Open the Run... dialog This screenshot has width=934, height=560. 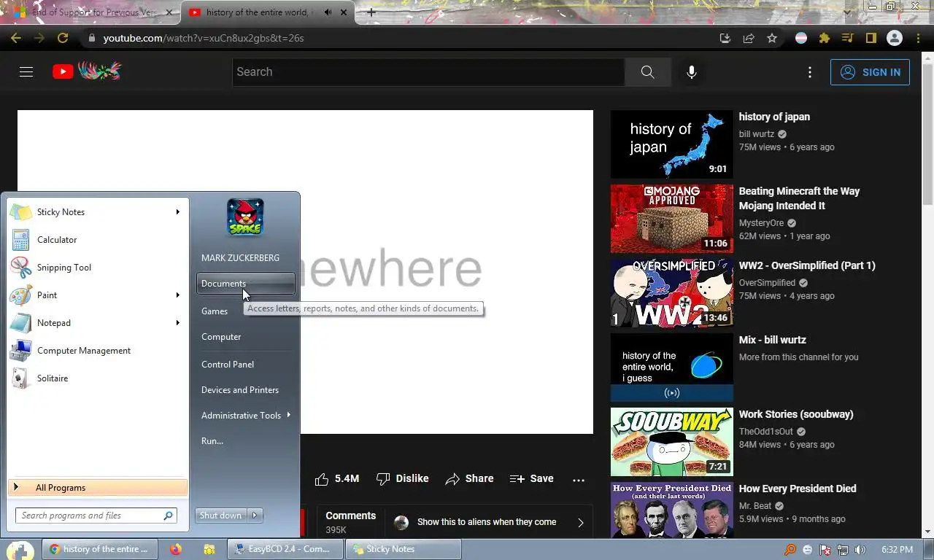pyautogui.click(x=245, y=441)
